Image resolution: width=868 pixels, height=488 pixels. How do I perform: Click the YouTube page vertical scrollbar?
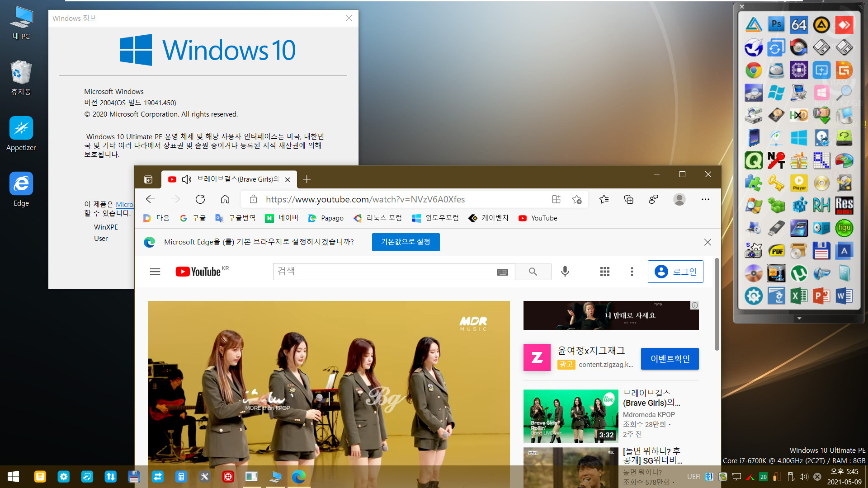point(717,304)
